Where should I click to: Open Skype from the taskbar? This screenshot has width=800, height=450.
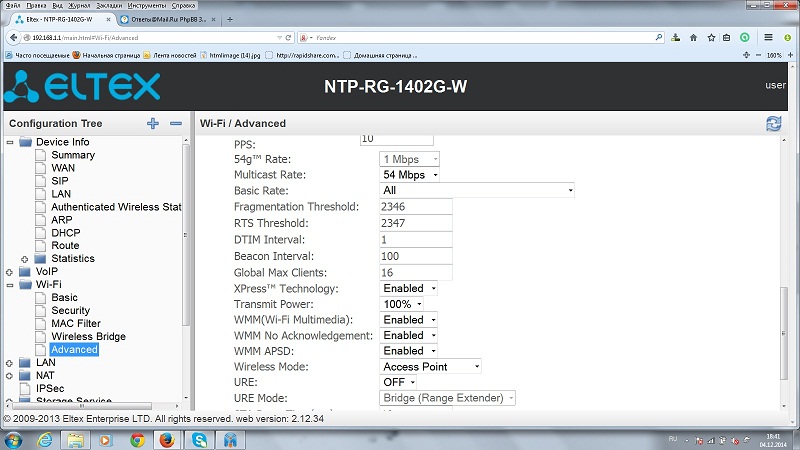coord(199,440)
